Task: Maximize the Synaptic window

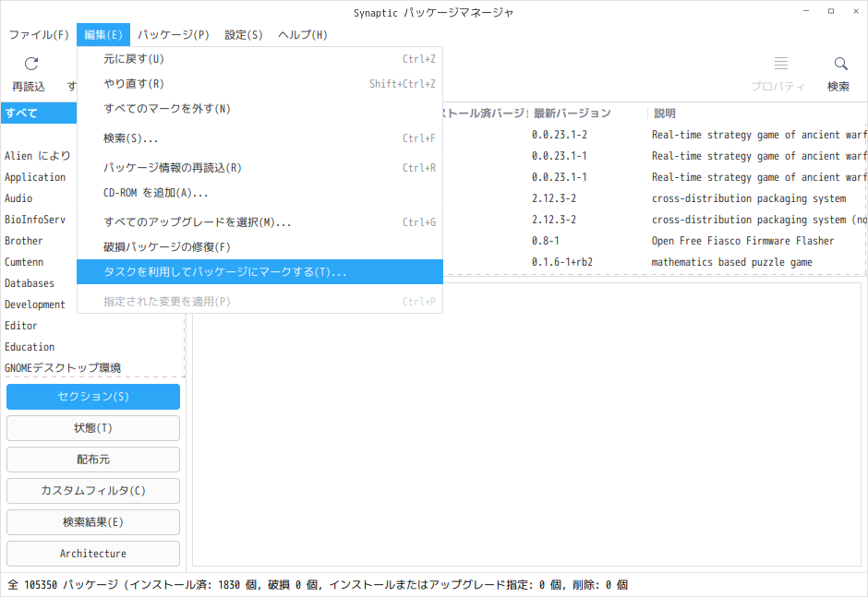Action: coord(831,11)
